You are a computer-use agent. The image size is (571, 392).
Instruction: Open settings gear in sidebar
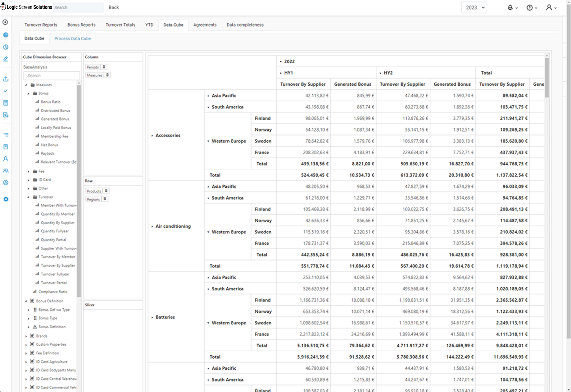6,199
